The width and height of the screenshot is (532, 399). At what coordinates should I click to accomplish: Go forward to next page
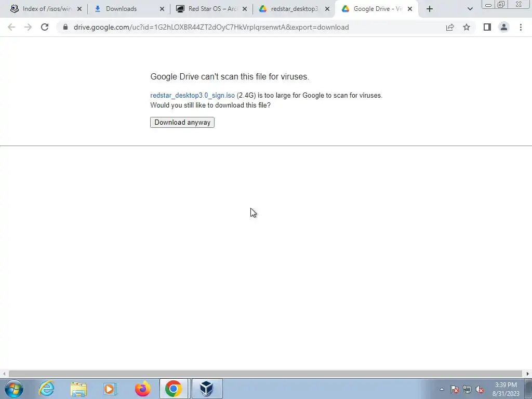tap(28, 27)
